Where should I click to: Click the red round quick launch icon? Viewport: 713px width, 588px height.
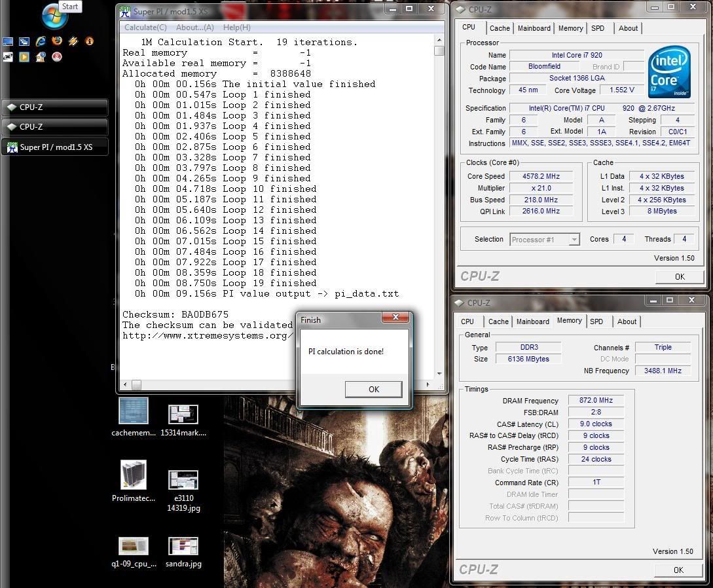click(57, 57)
